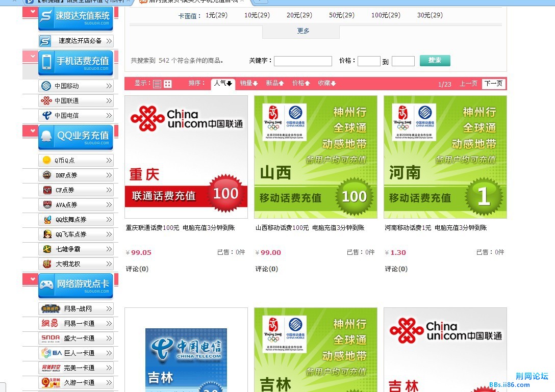Open 手机话费充值 phone banner
The width and height of the screenshot is (555, 392).
(75, 63)
